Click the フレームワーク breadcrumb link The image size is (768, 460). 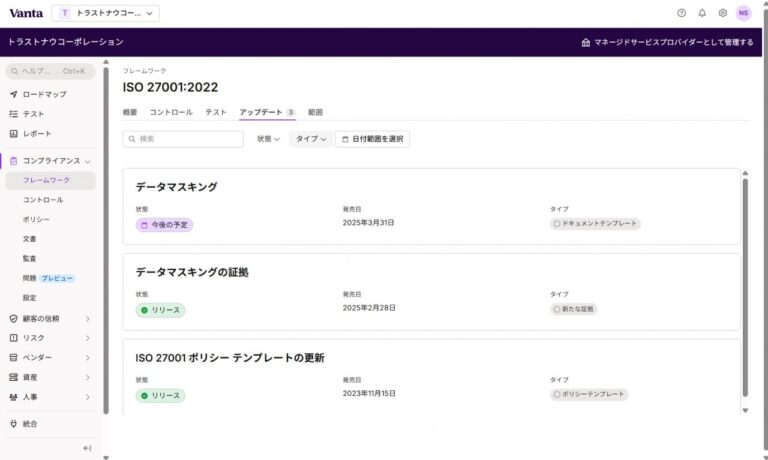[144, 71]
